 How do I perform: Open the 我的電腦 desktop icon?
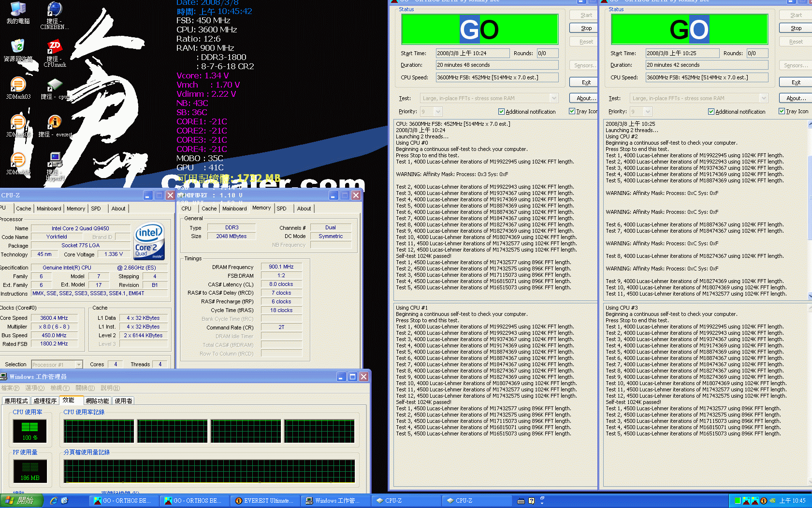18,12
